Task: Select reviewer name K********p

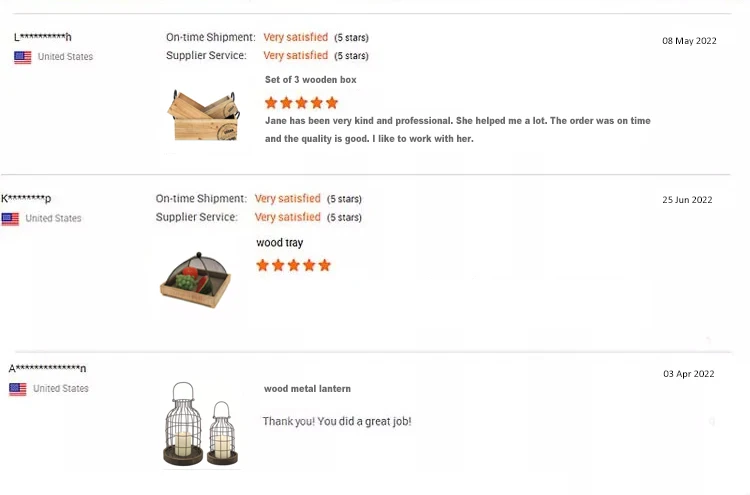Action: click(x=26, y=199)
